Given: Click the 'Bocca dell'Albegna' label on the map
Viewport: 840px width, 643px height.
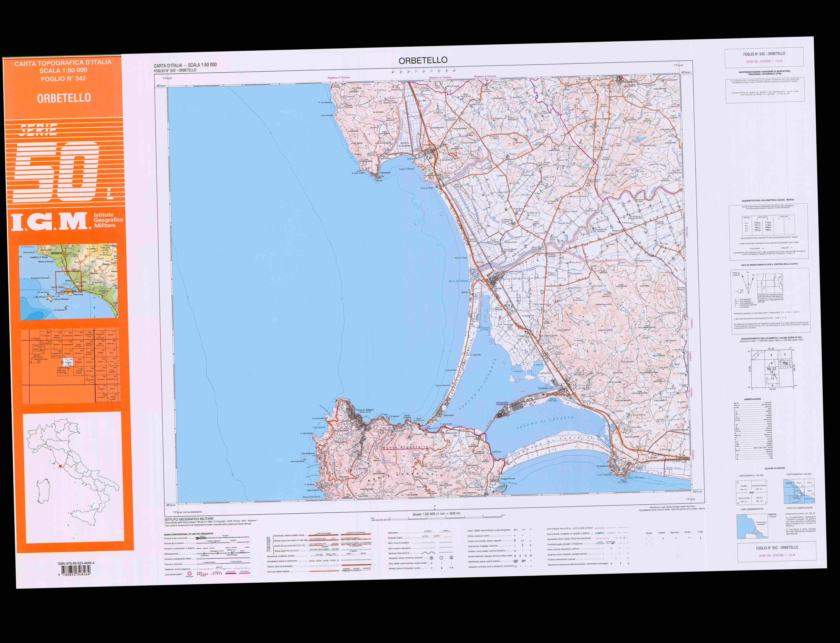Looking at the screenshot, I should click(x=458, y=281).
